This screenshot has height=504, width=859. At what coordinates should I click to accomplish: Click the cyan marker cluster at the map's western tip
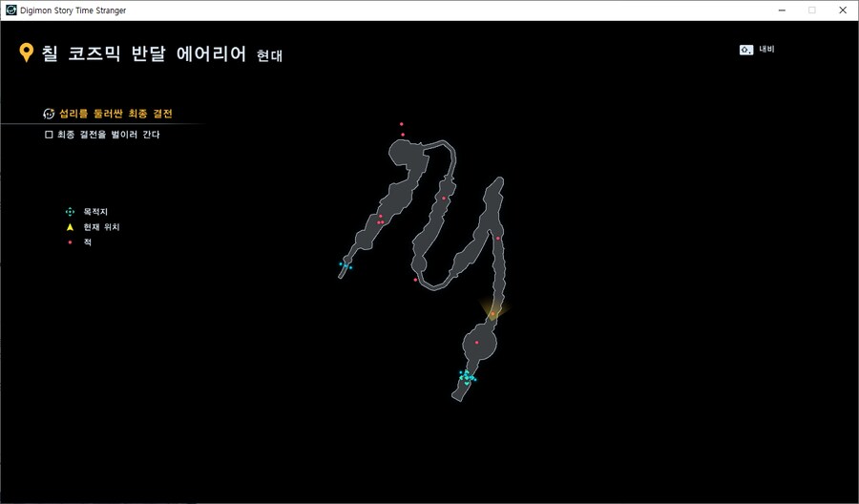(x=346, y=265)
